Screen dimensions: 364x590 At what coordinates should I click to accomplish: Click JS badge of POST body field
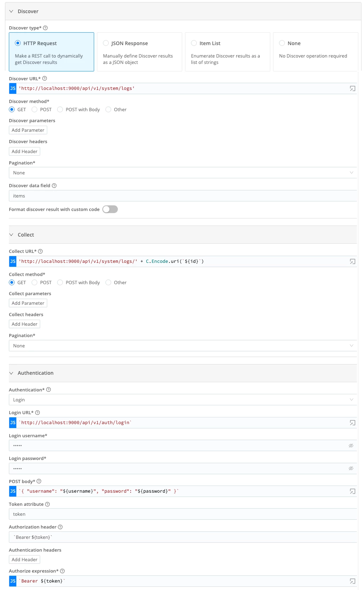click(x=13, y=491)
